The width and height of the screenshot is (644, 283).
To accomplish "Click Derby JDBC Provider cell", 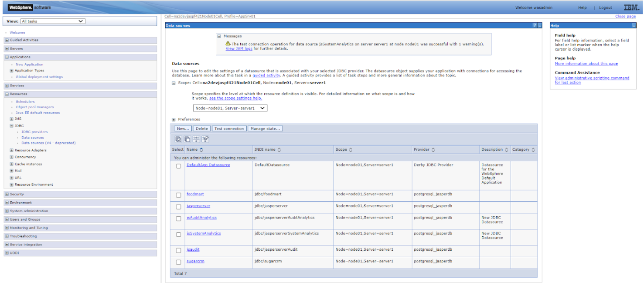I will point(433,165).
